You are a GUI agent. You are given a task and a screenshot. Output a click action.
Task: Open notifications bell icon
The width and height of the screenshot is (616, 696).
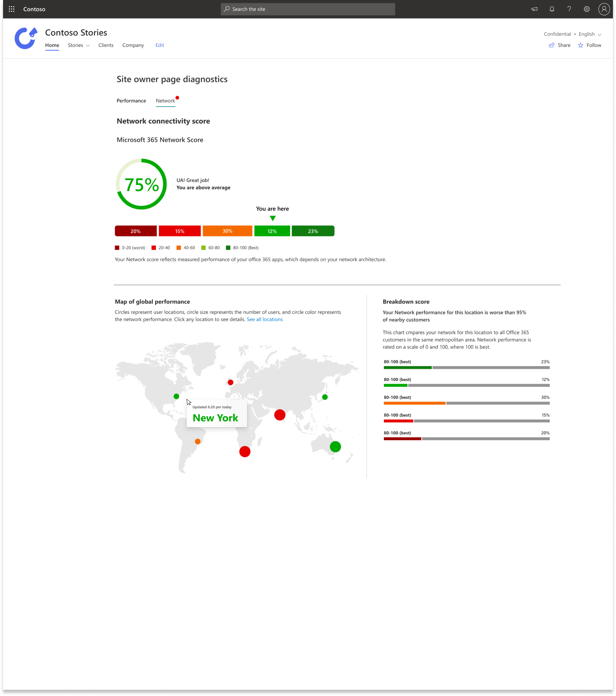tap(552, 9)
